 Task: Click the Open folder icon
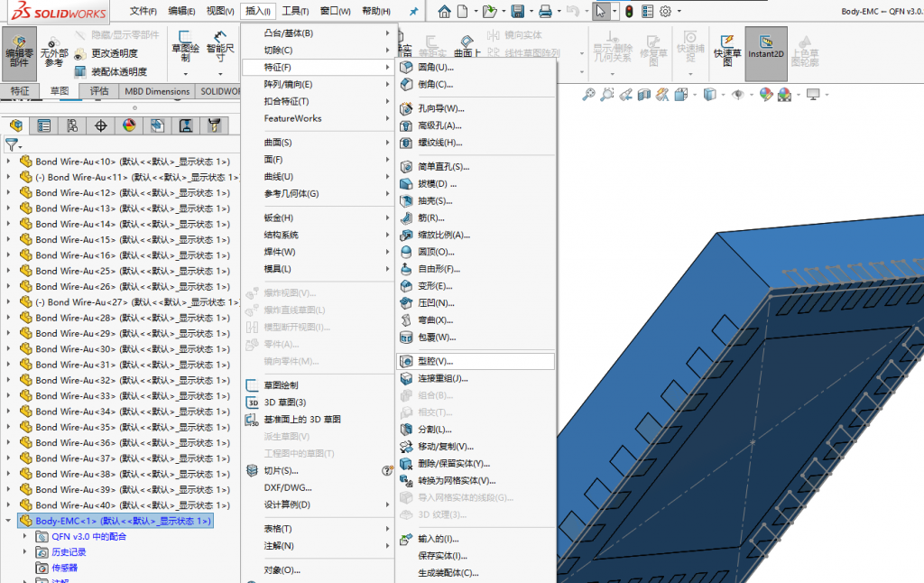click(489, 11)
